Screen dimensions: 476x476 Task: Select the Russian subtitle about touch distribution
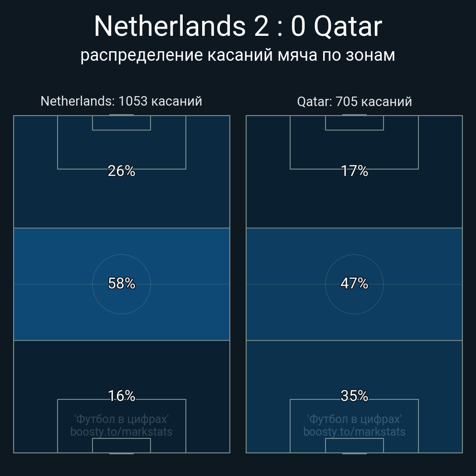tap(238, 55)
